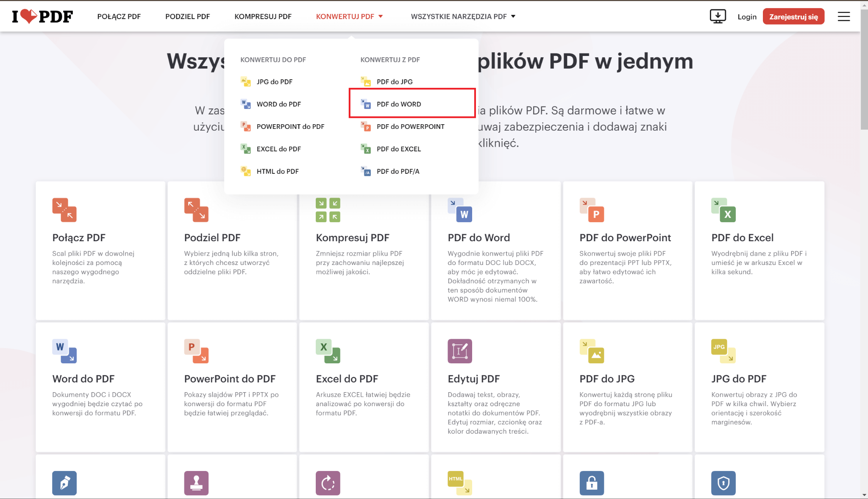Click the Zarejestruj się button
868x499 pixels.
(x=793, y=16)
